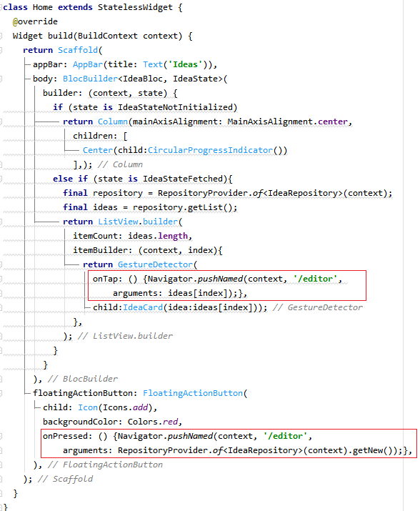Click the 'onPressed:' parameter
Image resolution: width=420 pixels, height=511 pixels.
(x=68, y=437)
